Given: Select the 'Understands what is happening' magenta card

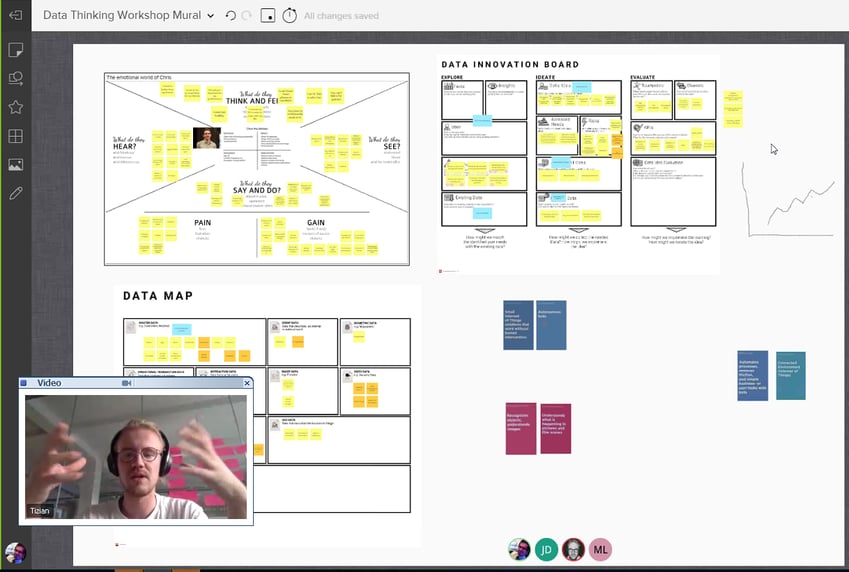Looking at the screenshot, I should point(556,428).
